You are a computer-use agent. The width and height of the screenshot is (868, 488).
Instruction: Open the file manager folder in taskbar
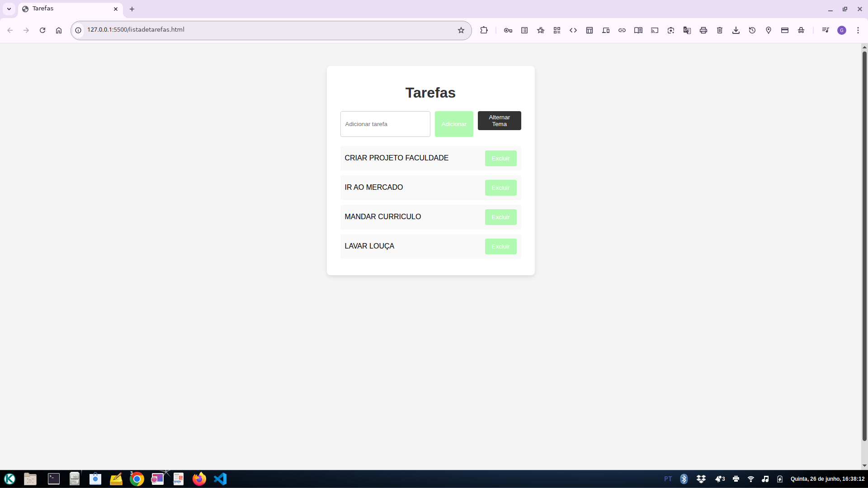coord(30,479)
